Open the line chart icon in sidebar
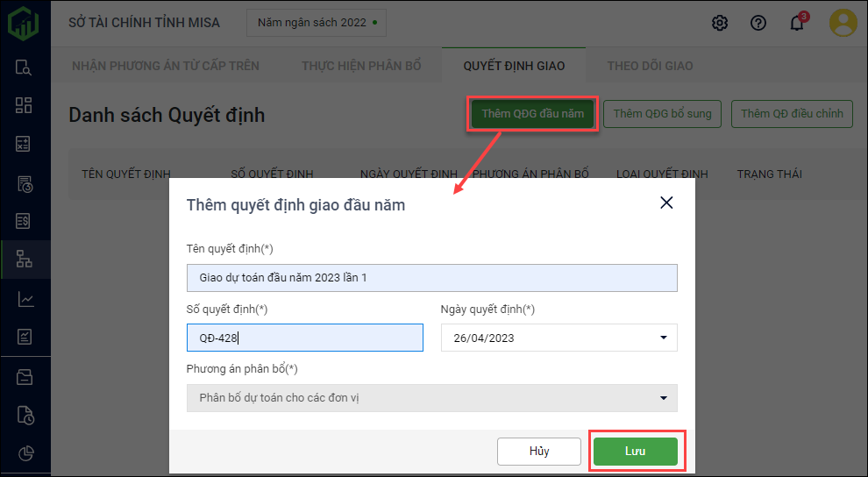868x477 pixels. click(25, 299)
